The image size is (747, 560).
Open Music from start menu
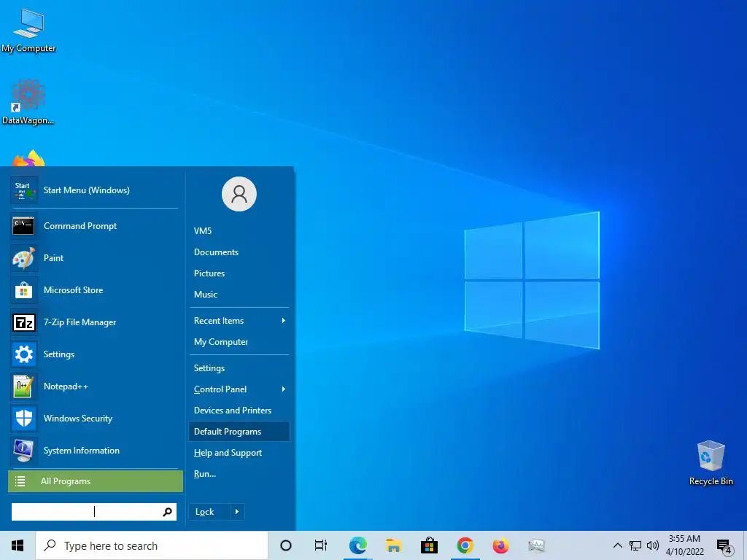239,295
